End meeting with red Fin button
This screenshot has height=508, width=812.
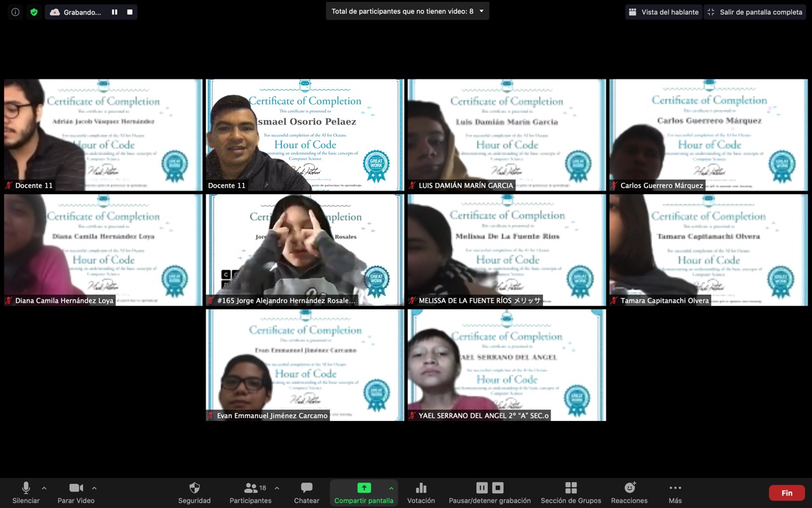tap(787, 493)
